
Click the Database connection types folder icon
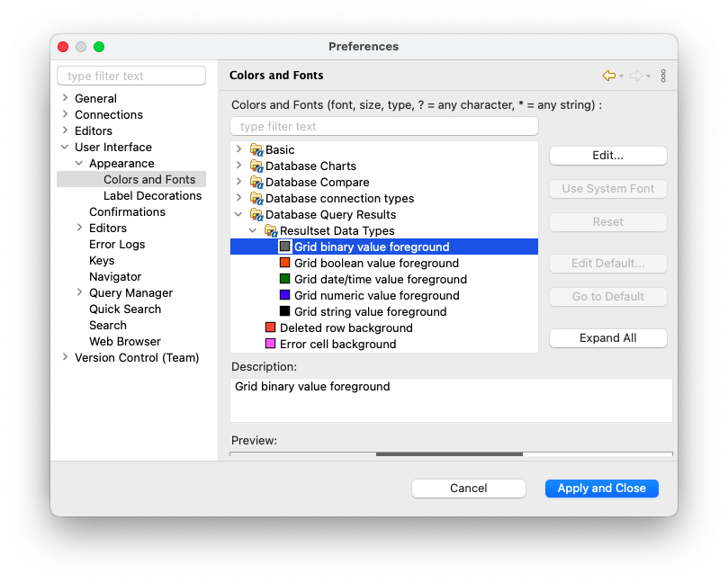(256, 199)
